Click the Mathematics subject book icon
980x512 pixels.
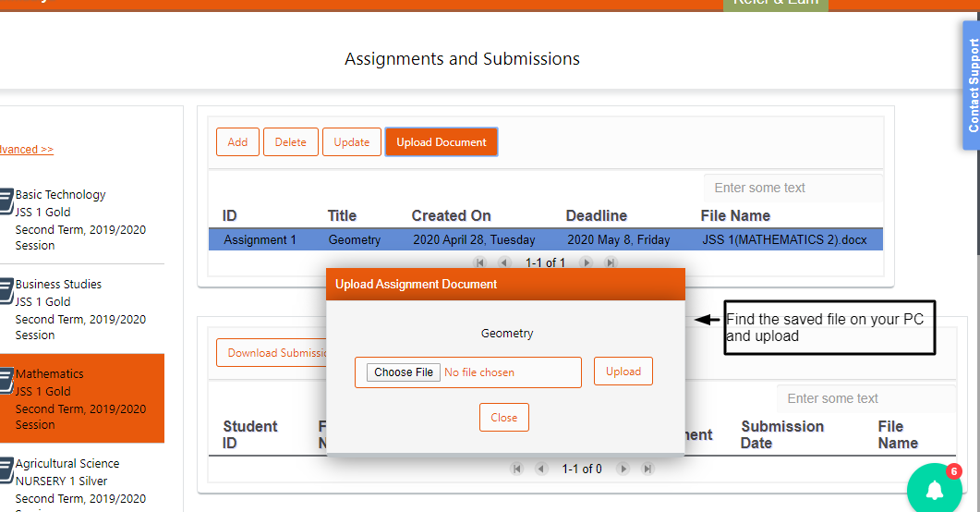6,381
